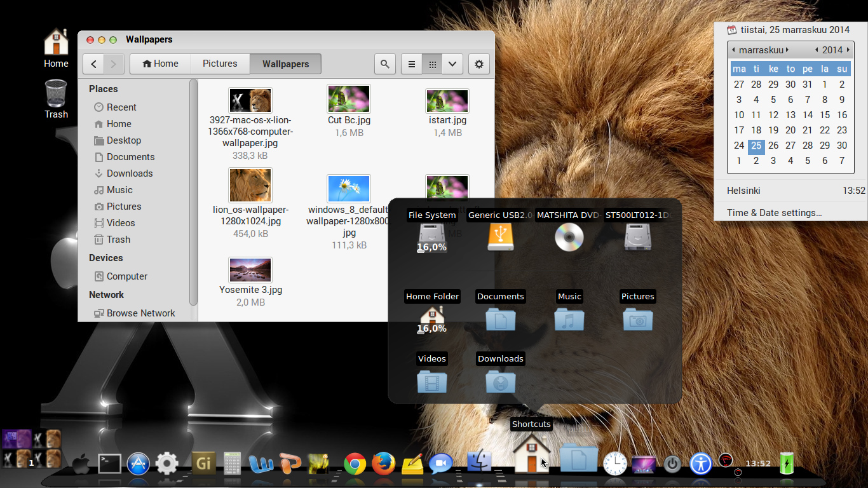Launch Firefox from the dock
Image resolution: width=868 pixels, height=488 pixels.
(383, 464)
